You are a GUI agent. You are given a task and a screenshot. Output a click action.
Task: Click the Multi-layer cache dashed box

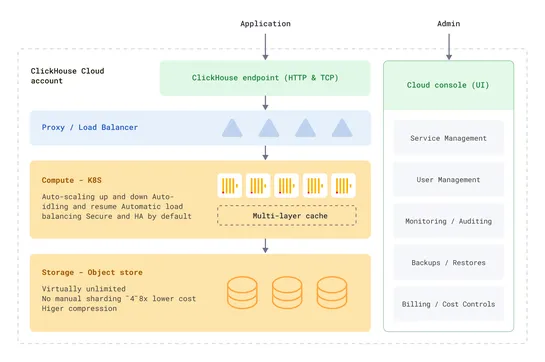coord(287,216)
